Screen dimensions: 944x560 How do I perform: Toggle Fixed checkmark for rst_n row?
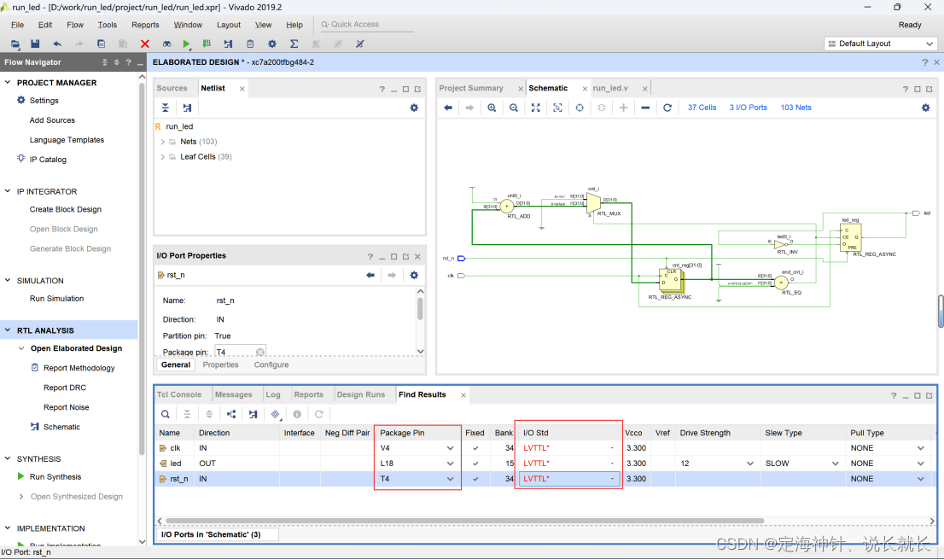[475, 479]
